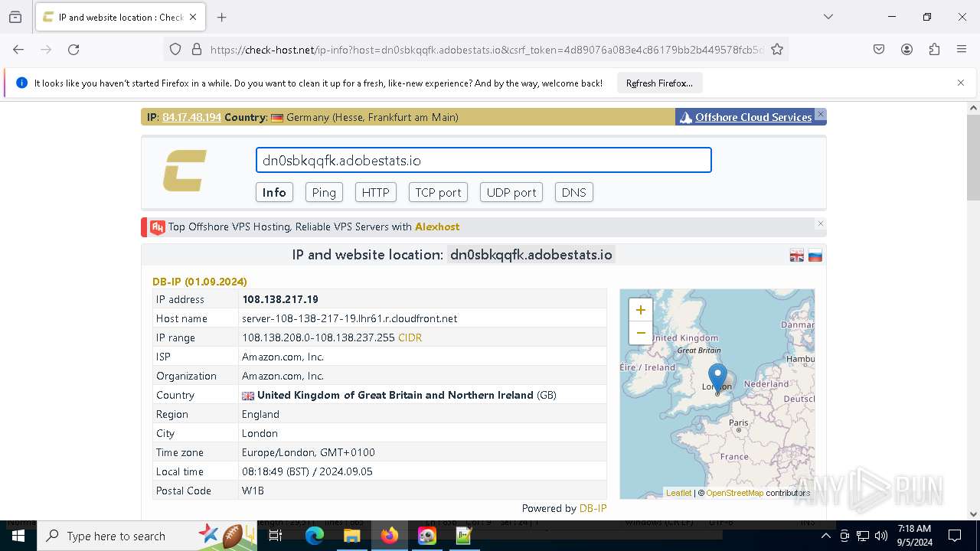Click the page vertical scrollbar

973,157
